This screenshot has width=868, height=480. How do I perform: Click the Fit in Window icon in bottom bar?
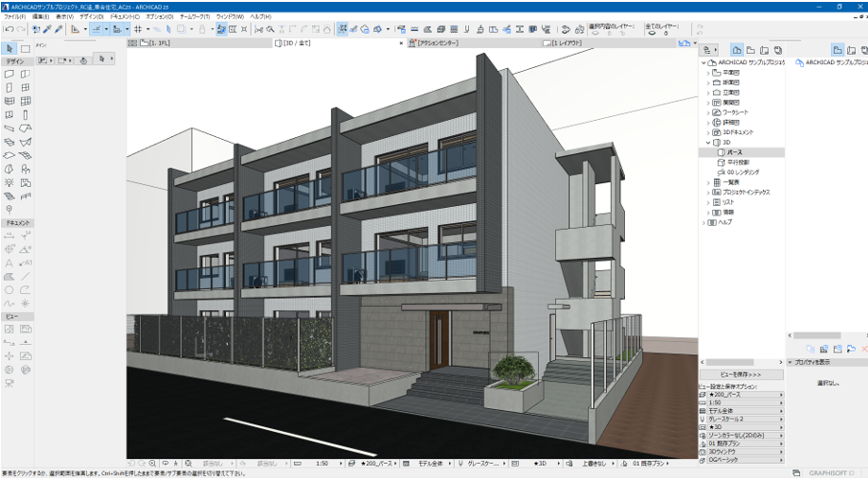[x=189, y=463]
